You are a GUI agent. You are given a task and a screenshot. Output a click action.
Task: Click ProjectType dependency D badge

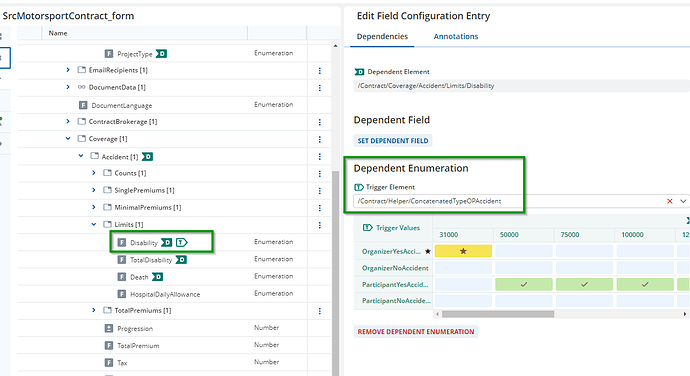(x=161, y=54)
